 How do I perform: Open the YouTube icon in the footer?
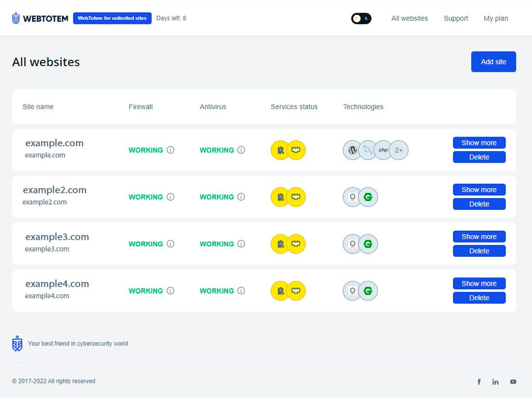click(513, 382)
